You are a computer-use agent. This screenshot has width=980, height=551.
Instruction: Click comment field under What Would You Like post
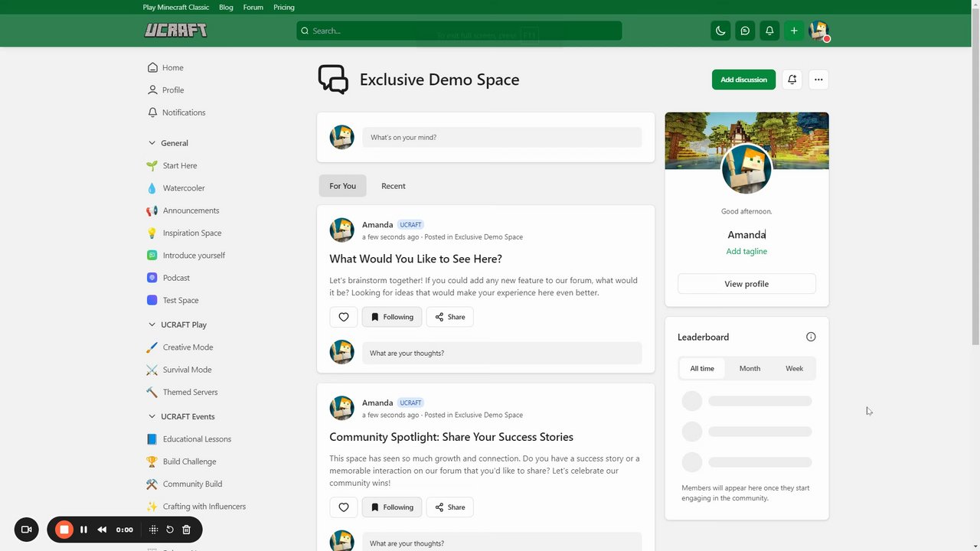501,353
